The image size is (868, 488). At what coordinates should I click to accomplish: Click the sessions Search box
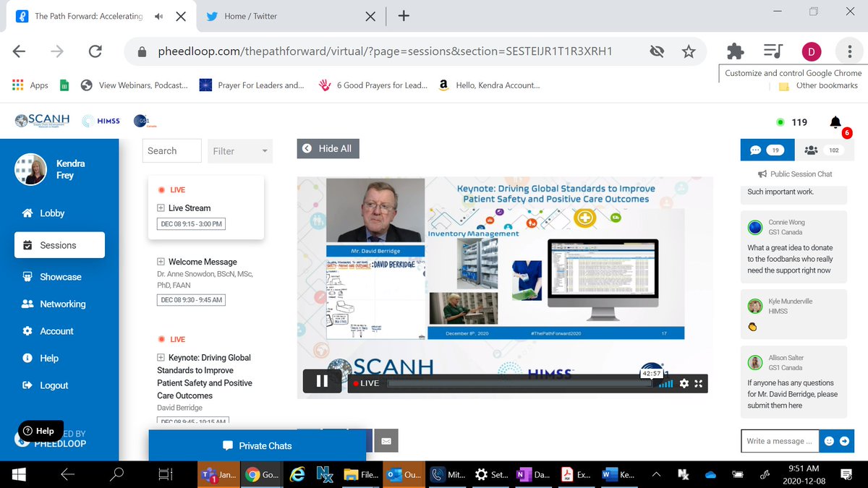coord(172,150)
